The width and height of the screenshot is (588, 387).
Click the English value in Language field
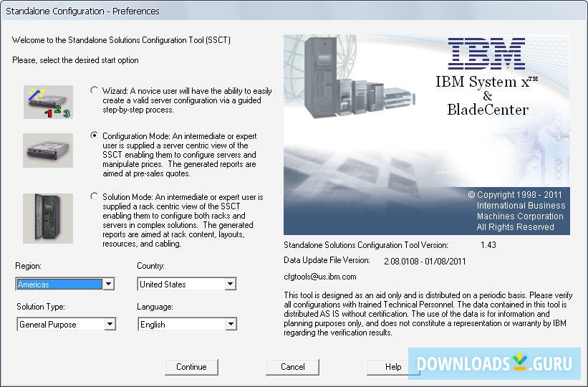(182, 325)
